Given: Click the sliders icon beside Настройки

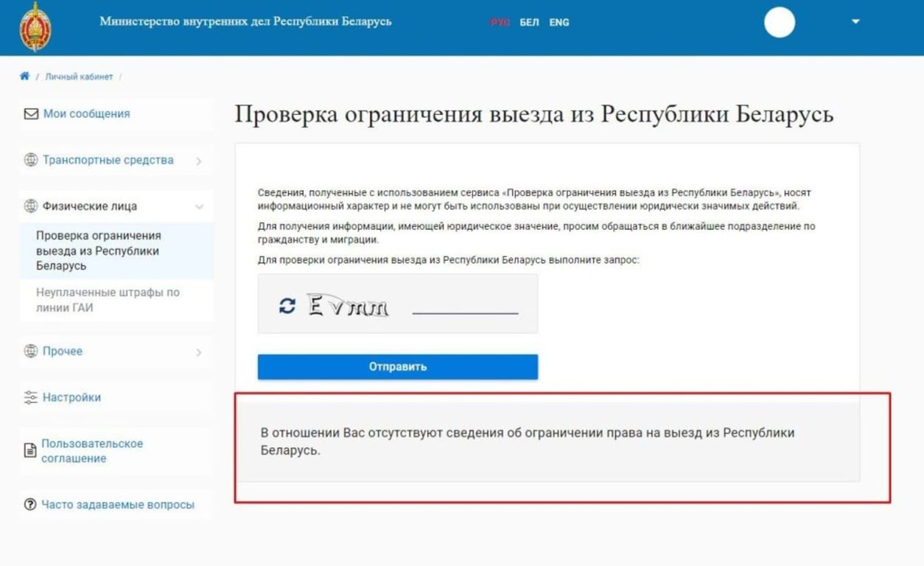Looking at the screenshot, I should click(x=30, y=397).
